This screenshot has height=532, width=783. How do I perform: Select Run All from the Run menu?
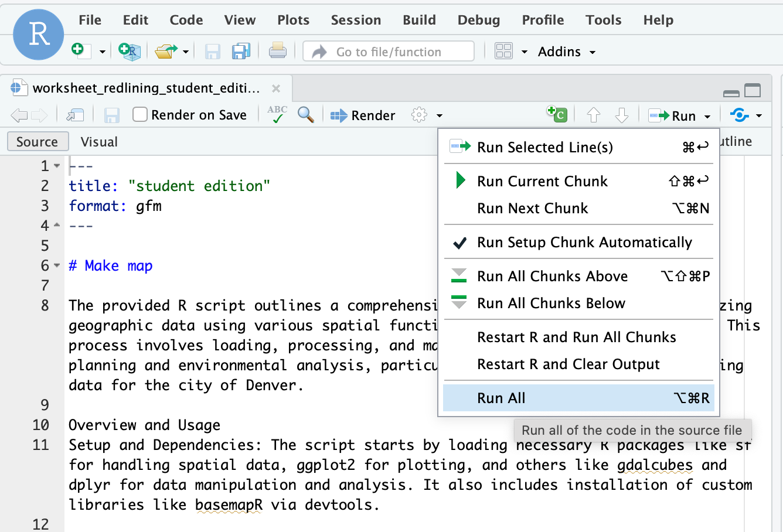501,398
